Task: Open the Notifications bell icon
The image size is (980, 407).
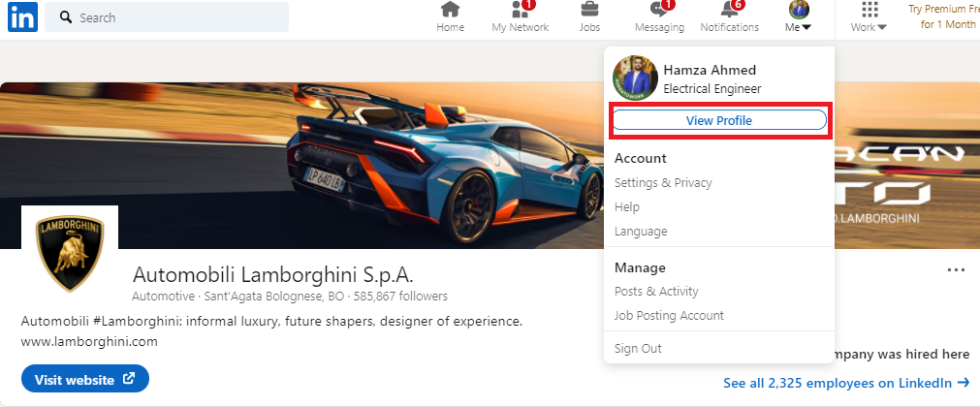Action: [x=729, y=10]
